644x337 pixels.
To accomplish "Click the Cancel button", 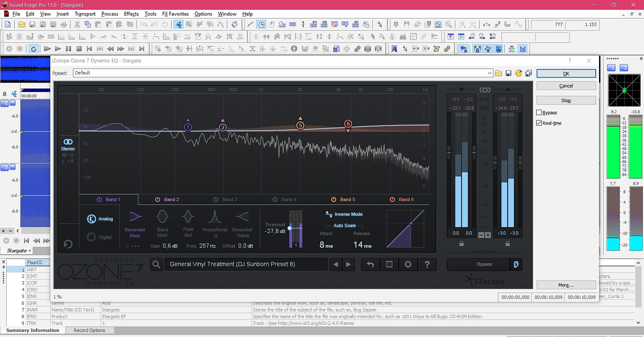I will [x=566, y=86].
